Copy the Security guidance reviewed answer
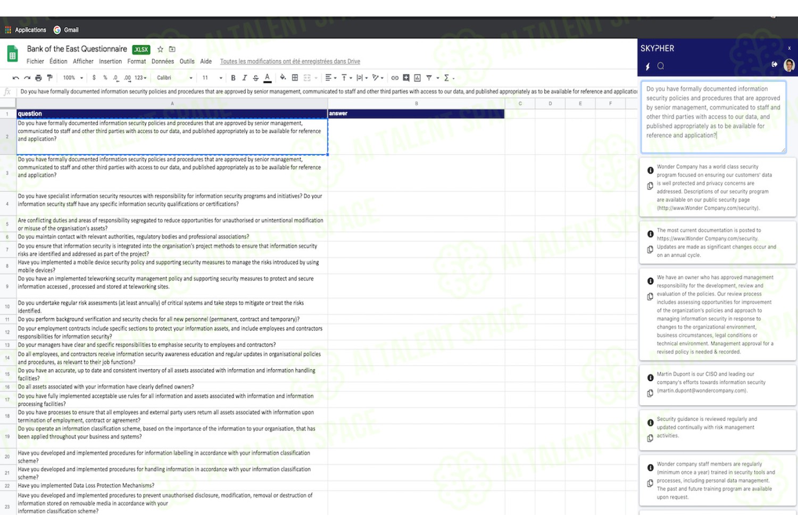Screen dimensions: 798x532 [x=650, y=438]
